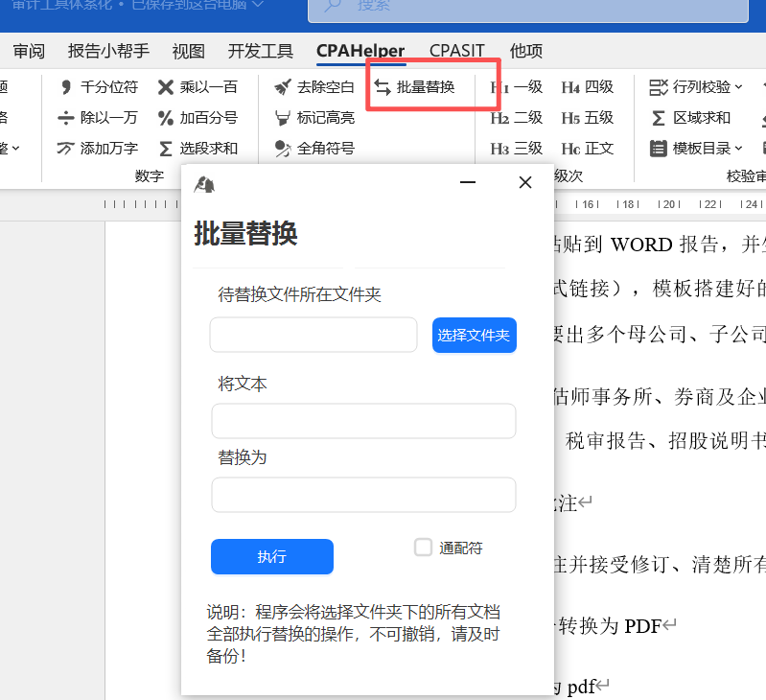Apply H4 四级 heading level

(587, 87)
